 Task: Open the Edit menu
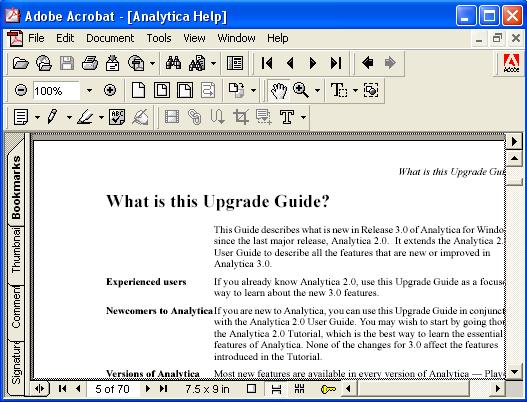click(65, 38)
